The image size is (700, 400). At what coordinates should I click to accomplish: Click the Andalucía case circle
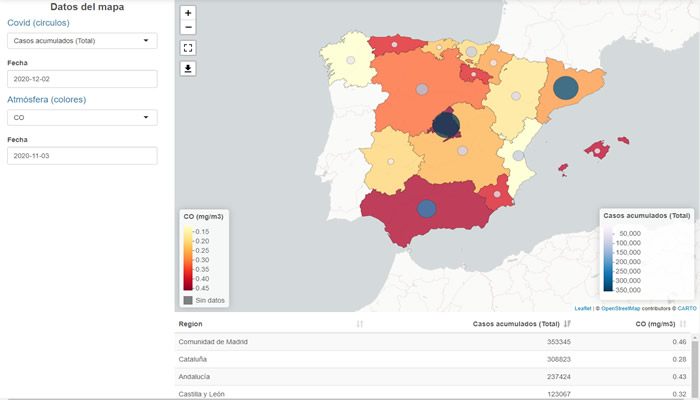[x=427, y=208]
